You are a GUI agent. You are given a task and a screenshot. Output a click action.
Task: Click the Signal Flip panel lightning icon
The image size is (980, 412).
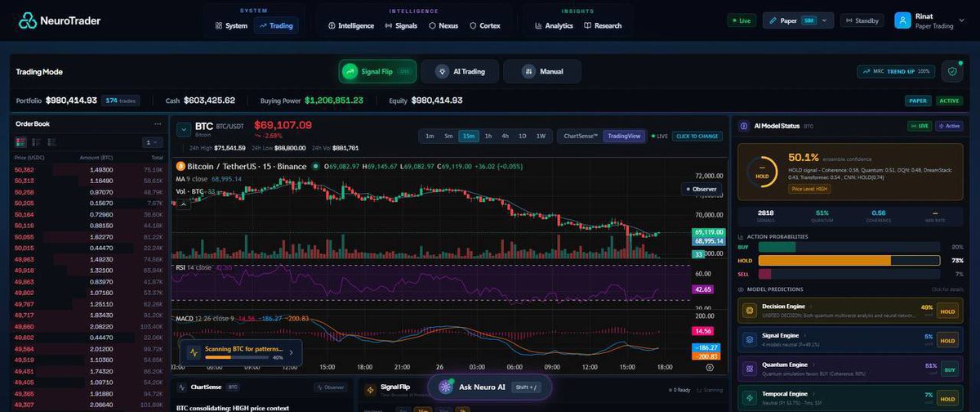[370, 389]
